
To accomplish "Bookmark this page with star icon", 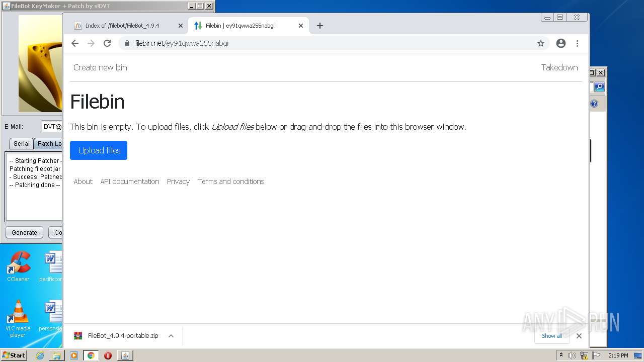I will tap(541, 43).
